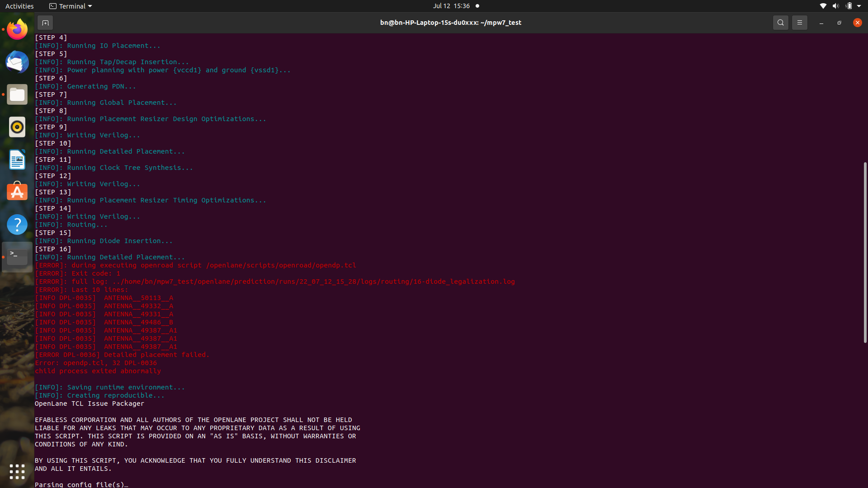868x488 pixels.
Task: Click the Wi-Fi status icon
Action: click(822, 6)
